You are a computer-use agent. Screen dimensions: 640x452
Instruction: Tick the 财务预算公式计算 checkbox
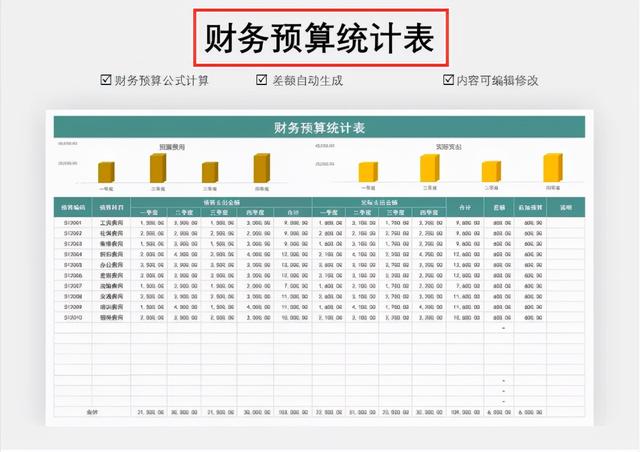coord(106,80)
